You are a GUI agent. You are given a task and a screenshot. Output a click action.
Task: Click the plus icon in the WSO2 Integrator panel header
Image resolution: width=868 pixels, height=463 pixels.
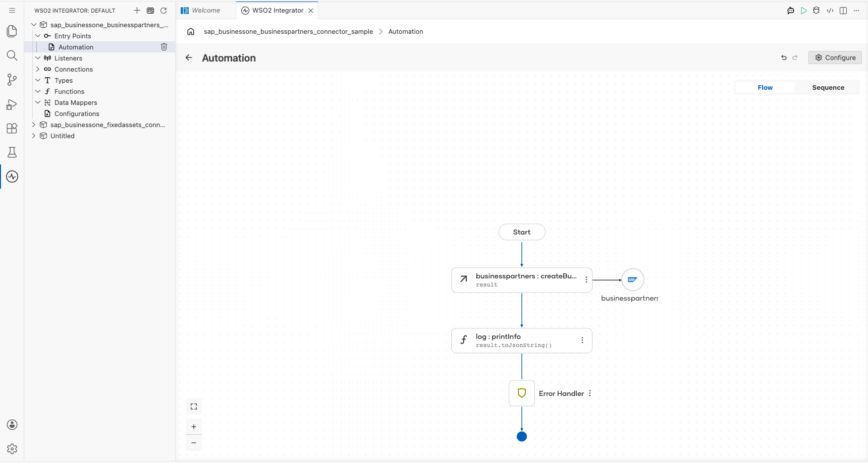pyautogui.click(x=137, y=10)
